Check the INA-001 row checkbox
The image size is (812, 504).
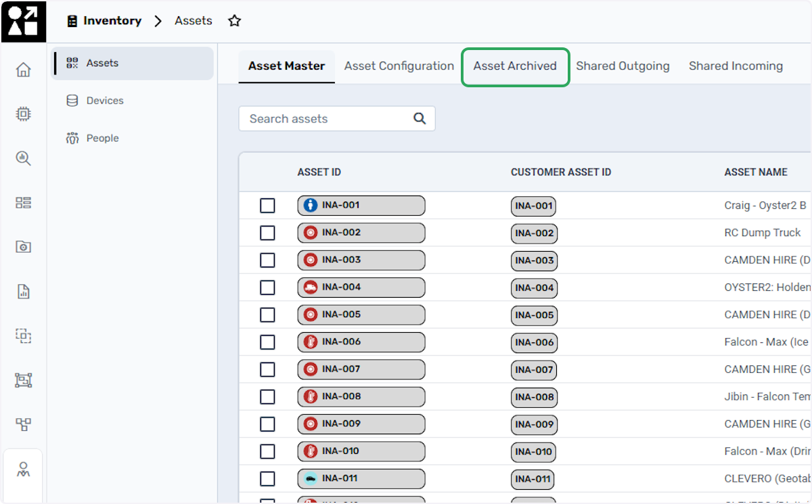pyautogui.click(x=267, y=206)
